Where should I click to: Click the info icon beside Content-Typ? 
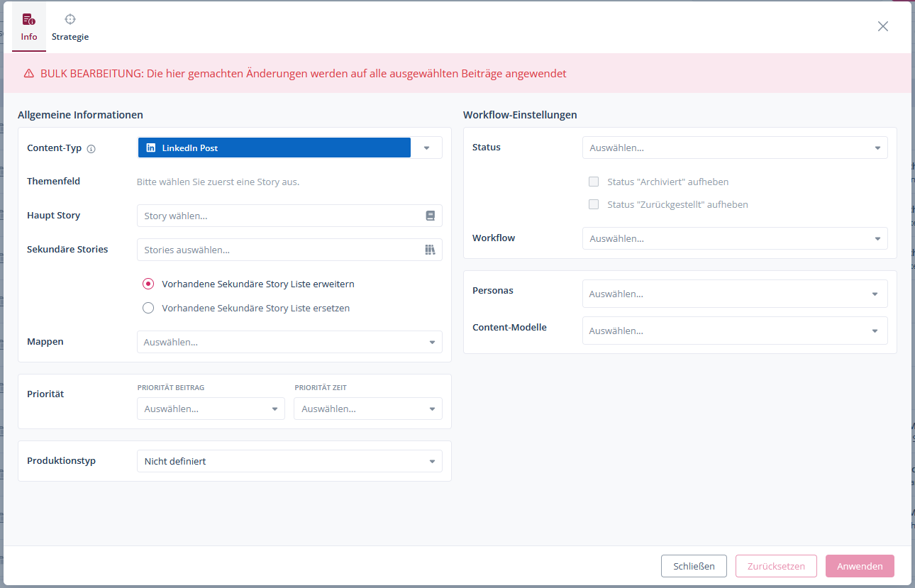point(91,149)
